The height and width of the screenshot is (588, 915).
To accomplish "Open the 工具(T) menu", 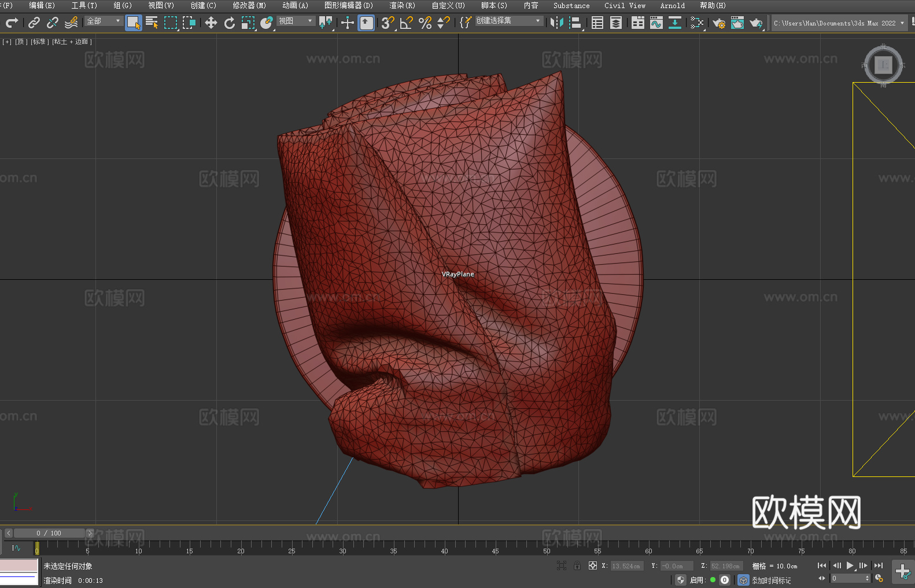I will (84, 5).
